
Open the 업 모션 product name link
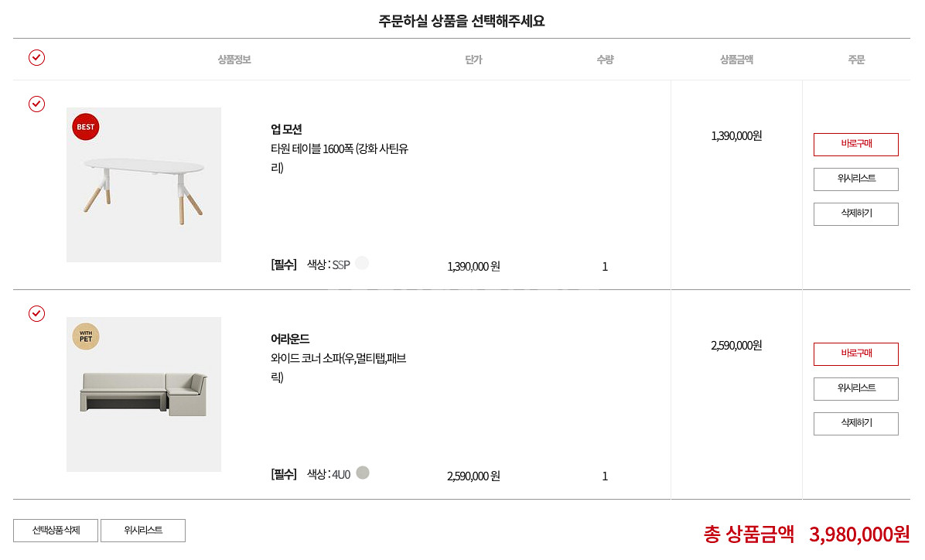tap(286, 129)
